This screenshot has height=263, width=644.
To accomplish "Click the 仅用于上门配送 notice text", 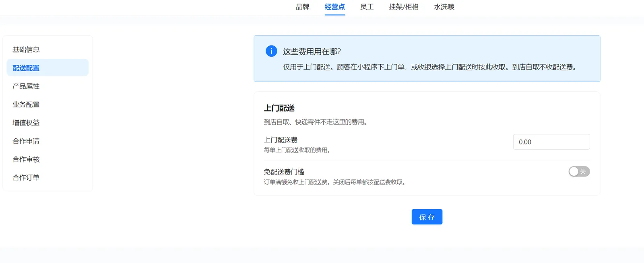I will 431,67.
